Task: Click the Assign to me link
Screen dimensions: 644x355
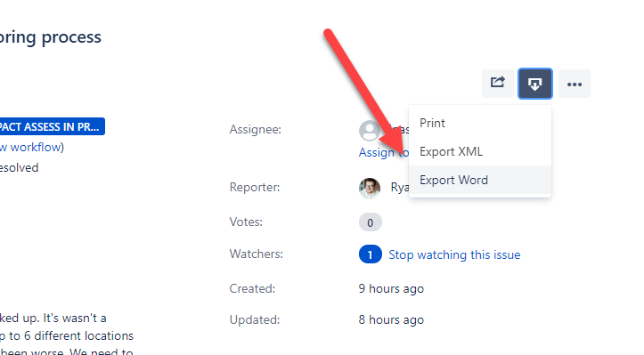Action: pyautogui.click(x=384, y=153)
